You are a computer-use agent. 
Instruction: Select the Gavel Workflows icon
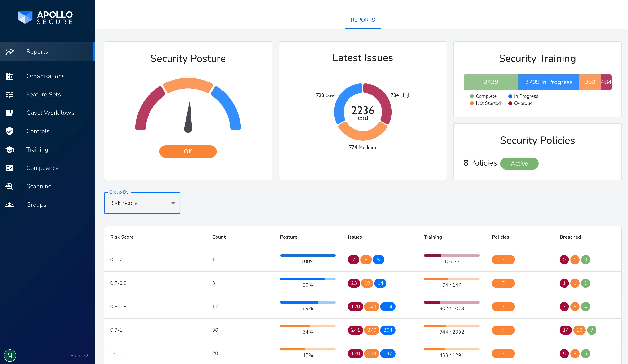(x=9, y=113)
